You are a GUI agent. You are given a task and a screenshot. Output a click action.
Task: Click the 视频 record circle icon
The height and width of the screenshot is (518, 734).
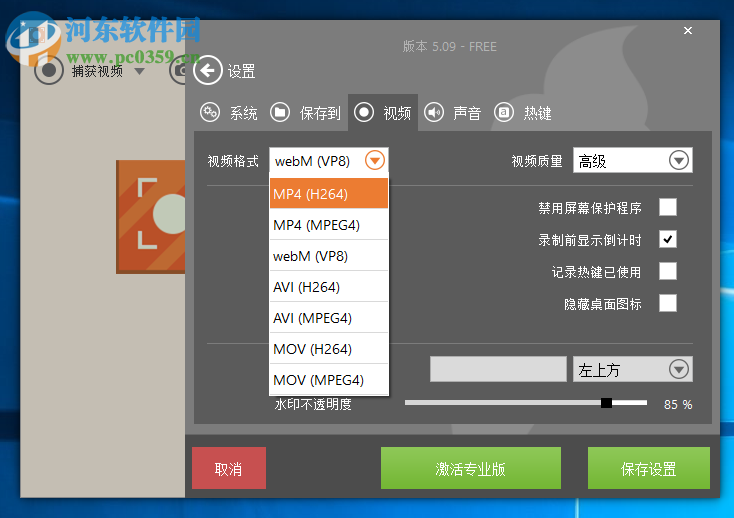[x=364, y=112]
